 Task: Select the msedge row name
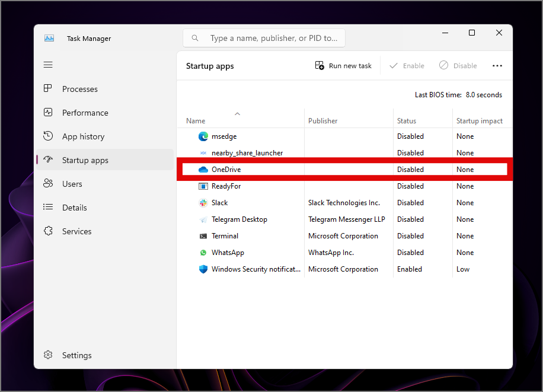[224, 136]
